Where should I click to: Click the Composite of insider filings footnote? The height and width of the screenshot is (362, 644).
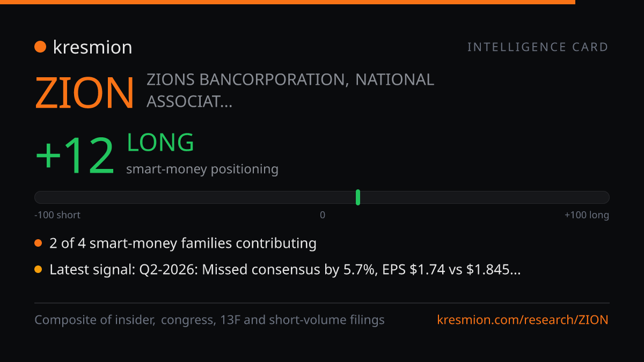pyautogui.click(x=209, y=320)
